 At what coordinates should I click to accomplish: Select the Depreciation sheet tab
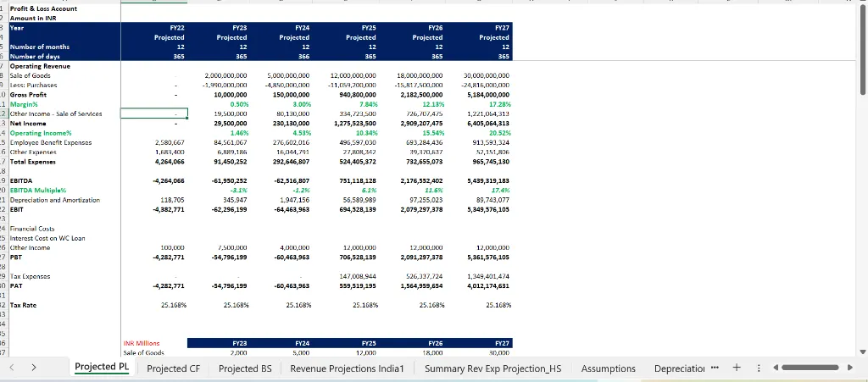(680, 368)
